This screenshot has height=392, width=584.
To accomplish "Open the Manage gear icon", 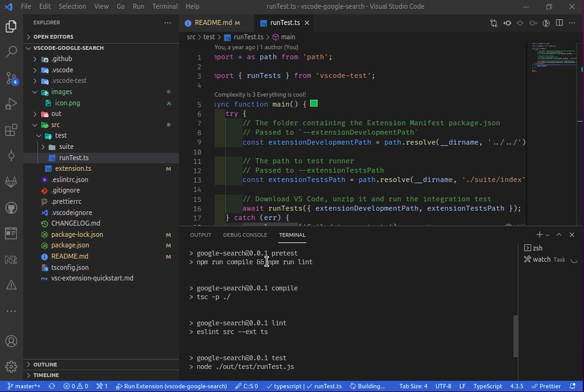I will (11, 366).
